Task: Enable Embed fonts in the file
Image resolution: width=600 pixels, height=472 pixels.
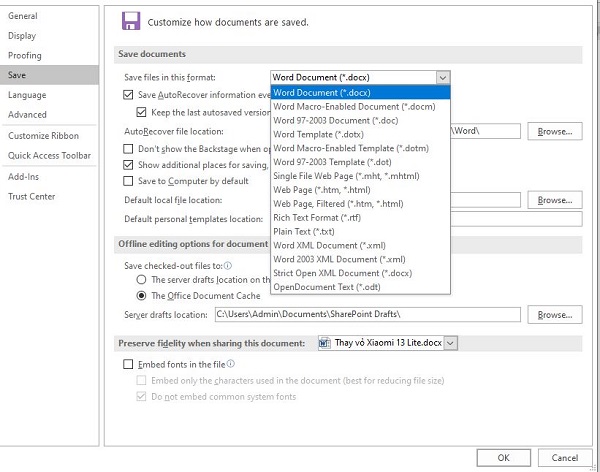Action: [x=128, y=364]
